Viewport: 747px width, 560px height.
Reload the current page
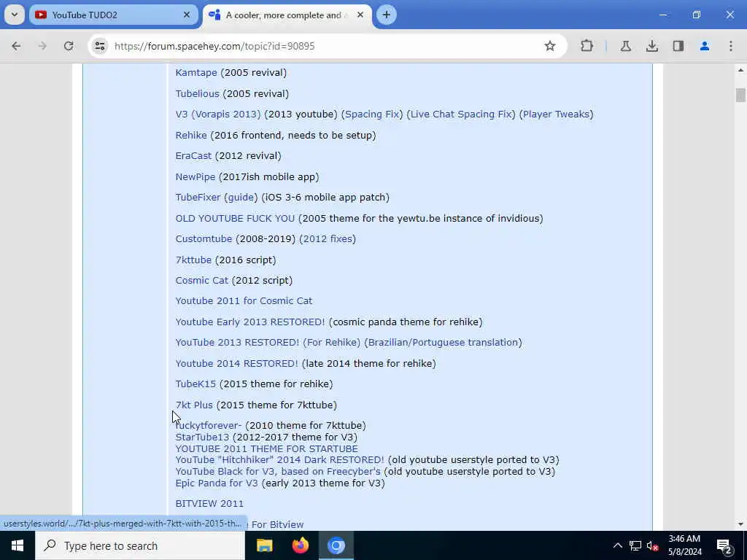(69, 46)
